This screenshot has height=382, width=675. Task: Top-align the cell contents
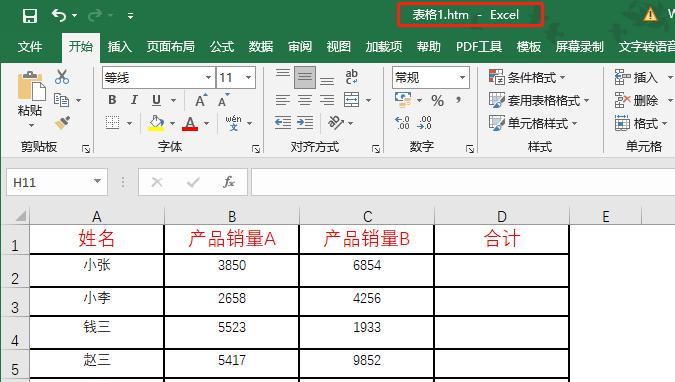(283, 74)
